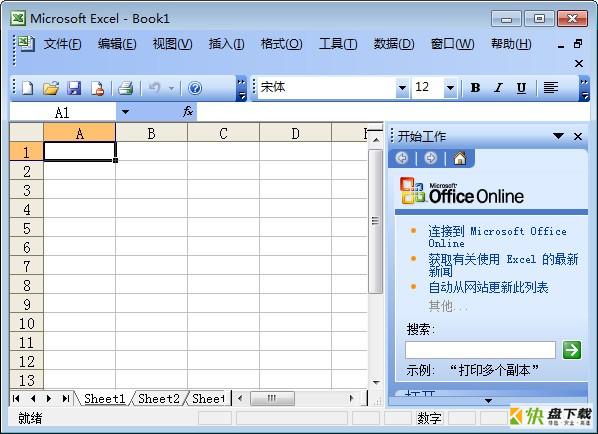Open the undo history dropdown arrow

pos(171,88)
